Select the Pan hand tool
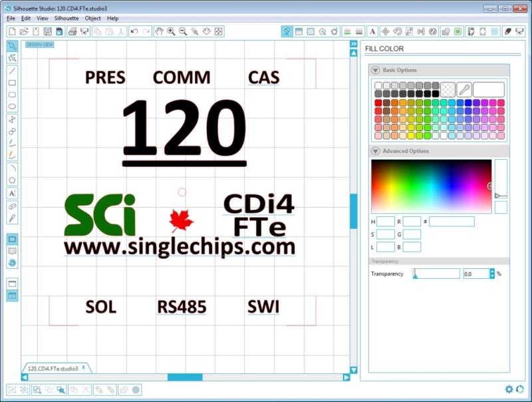 coord(159,31)
